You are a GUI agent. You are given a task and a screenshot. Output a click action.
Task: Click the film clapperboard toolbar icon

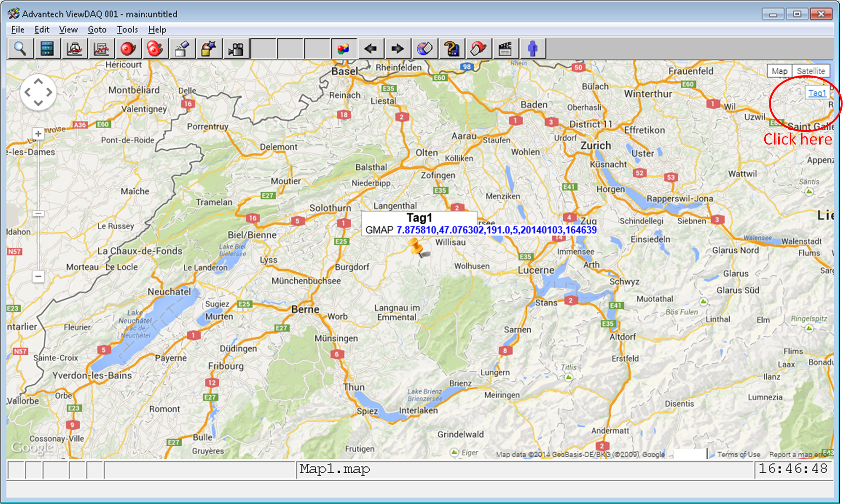click(x=506, y=48)
